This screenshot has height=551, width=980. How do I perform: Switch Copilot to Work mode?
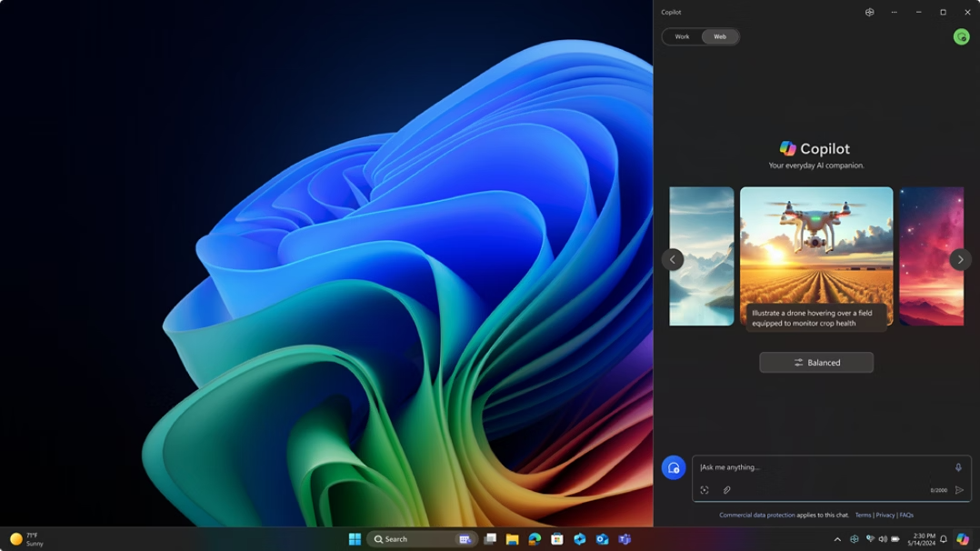click(x=682, y=37)
